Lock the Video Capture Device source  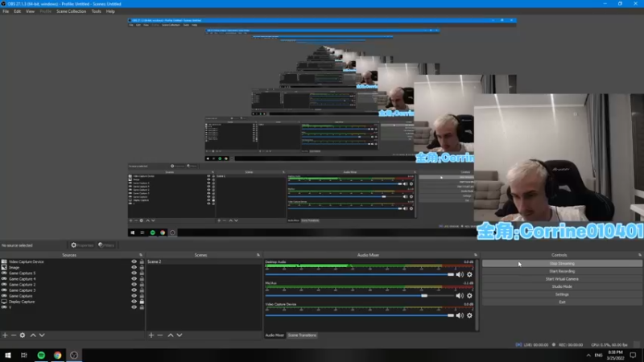tap(142, 261)
